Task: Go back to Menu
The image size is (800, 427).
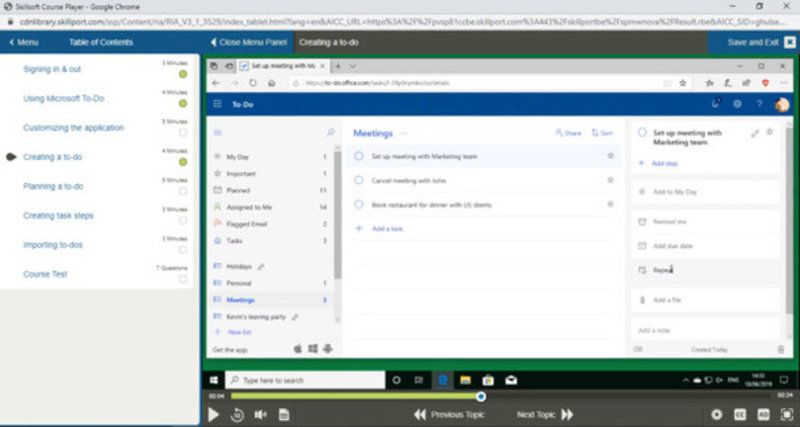Action: [24, 42]
